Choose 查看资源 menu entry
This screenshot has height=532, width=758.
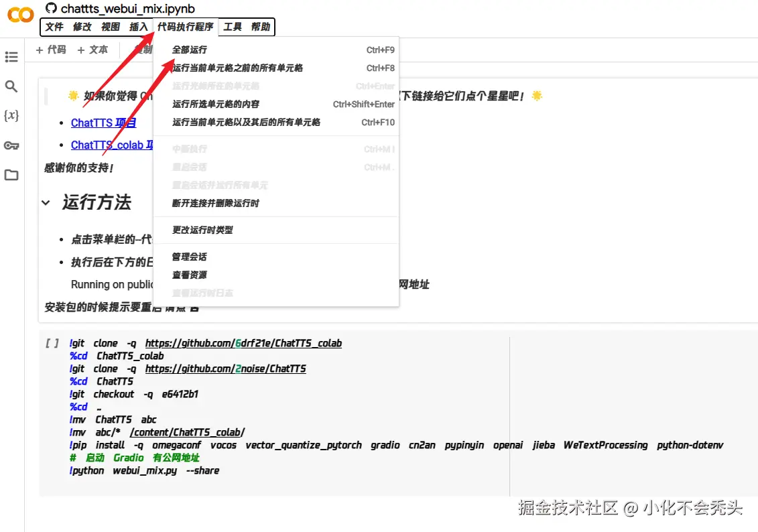[276, 275]
